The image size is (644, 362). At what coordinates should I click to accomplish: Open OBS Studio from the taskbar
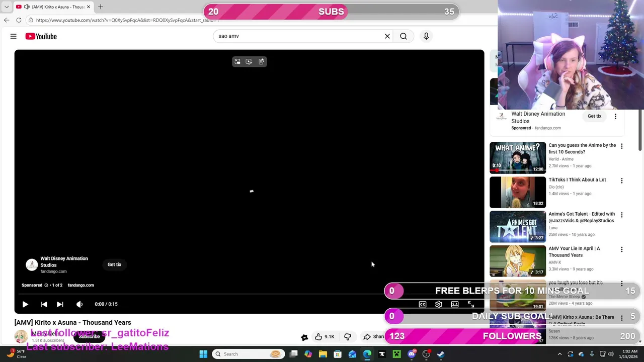click(x=426, y=354)
